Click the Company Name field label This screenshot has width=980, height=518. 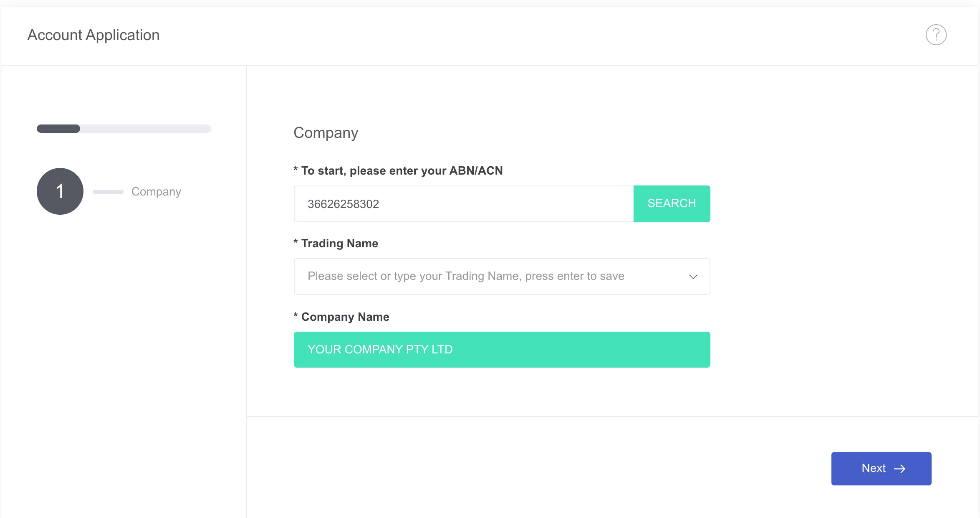pyautogui.click(x=345, y=317)
